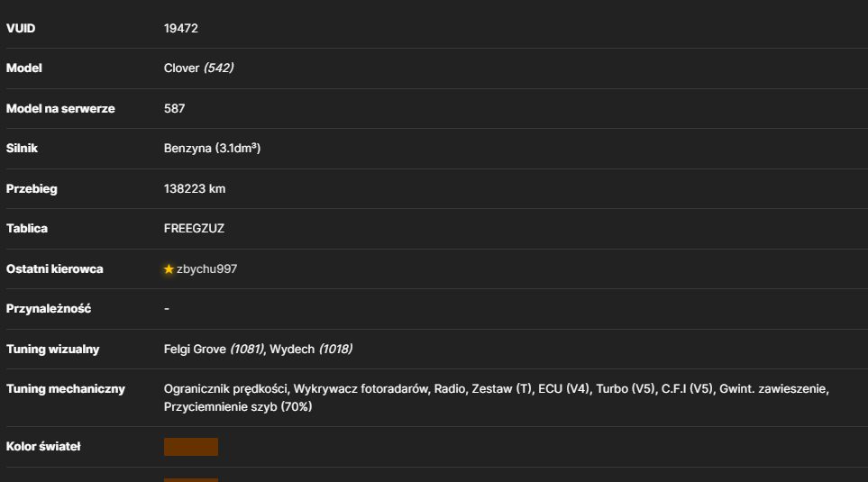868x482 pixels.
Task: Select the partially visible bottom color swatch
Action: point(191,480)
